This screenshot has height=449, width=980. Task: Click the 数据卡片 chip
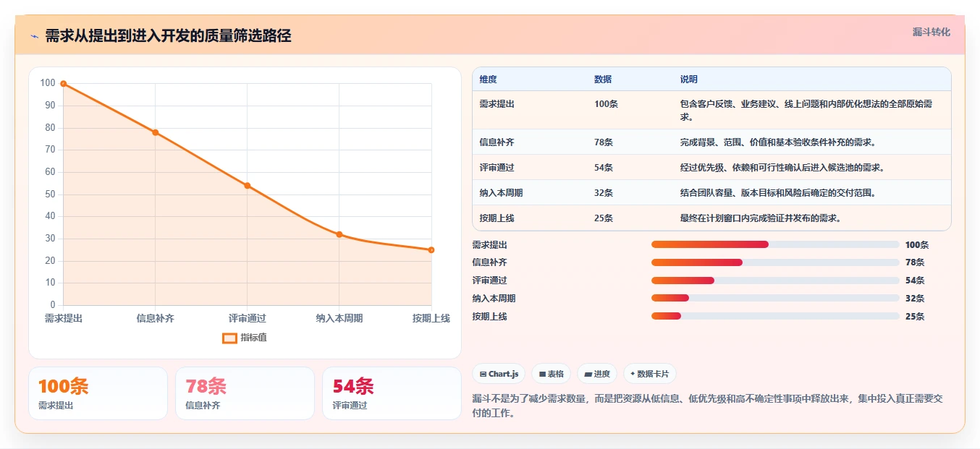pos(650,374)
